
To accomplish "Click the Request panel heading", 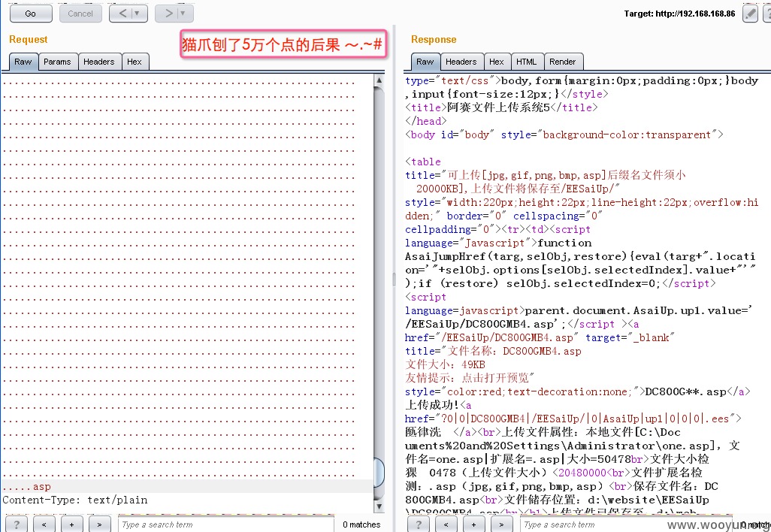I will pos(28,39).
